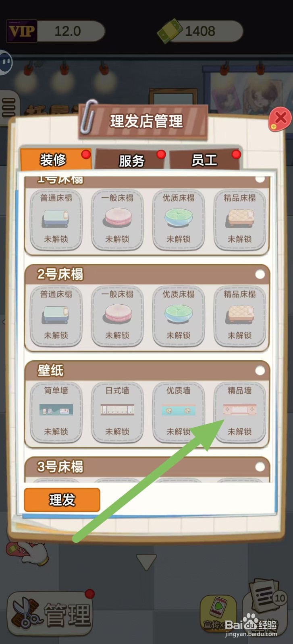Open the side hamburger menu handle
The height and width of the screenshot is (644, 293).
point(8,107)
